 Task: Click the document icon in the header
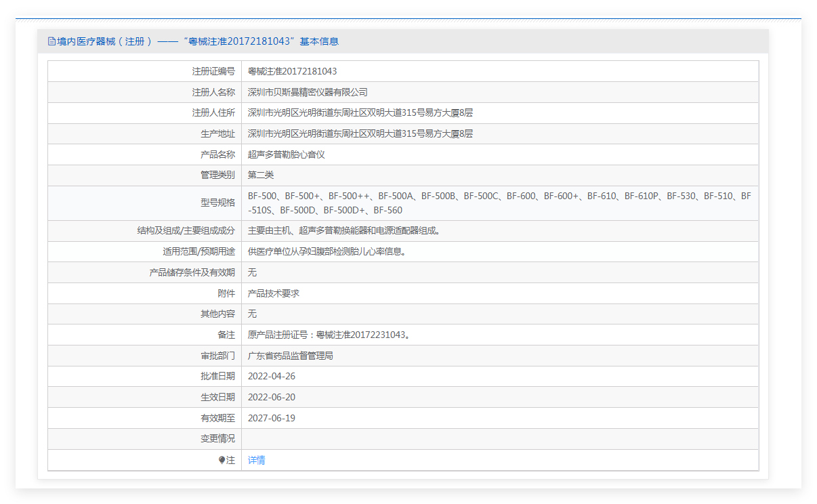tap(51, 41)
